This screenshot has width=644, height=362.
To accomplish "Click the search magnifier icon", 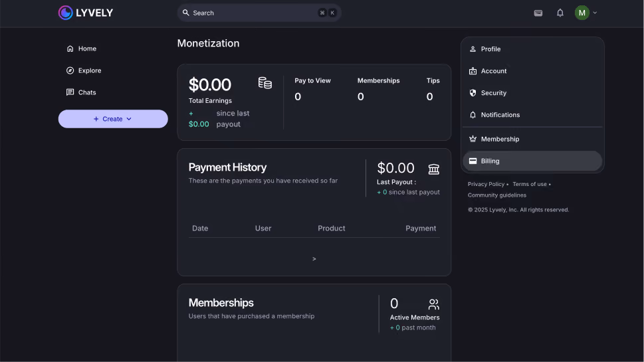I will coord(185,13).
